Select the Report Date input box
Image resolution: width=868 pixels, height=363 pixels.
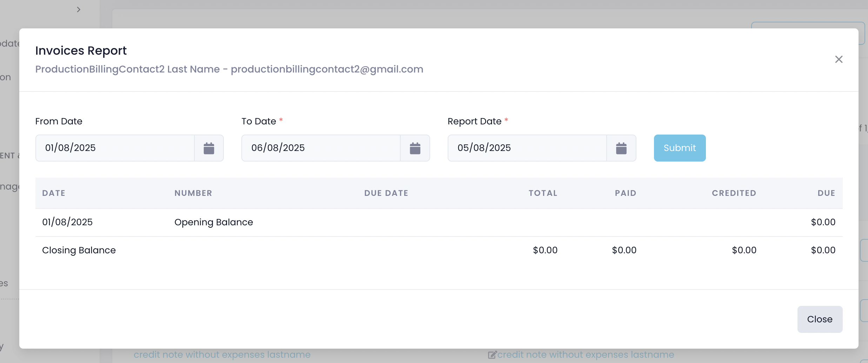(x=527, y=148)
